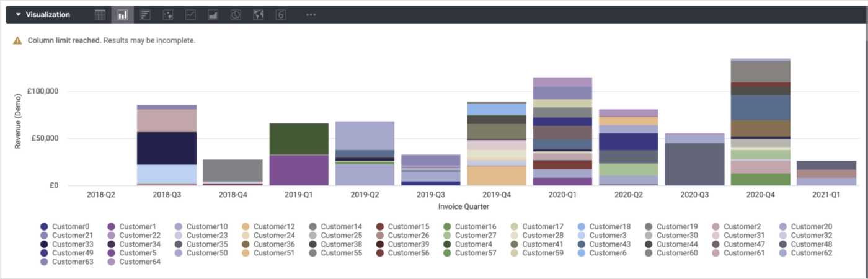Click the column limit warning icon

[x=18, y=40]
